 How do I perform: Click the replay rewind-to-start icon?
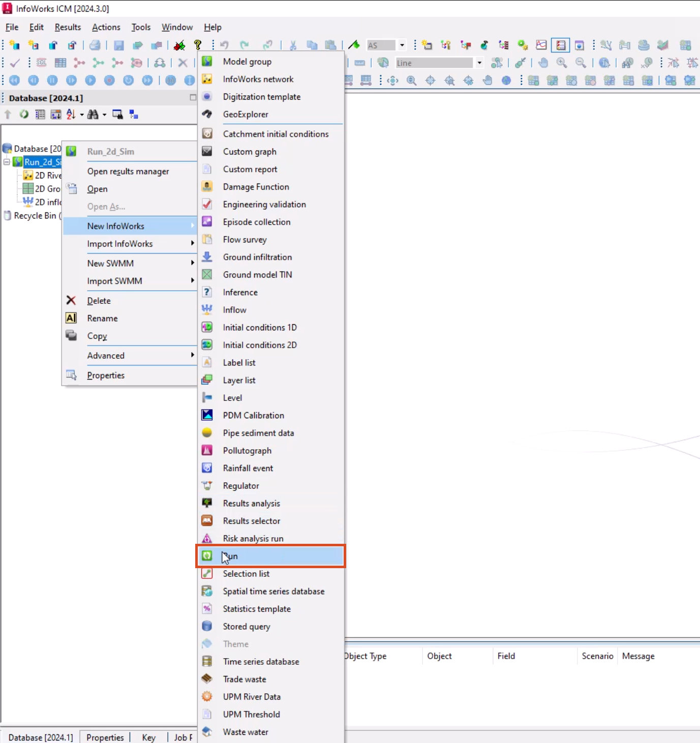(x=15, y=80)
